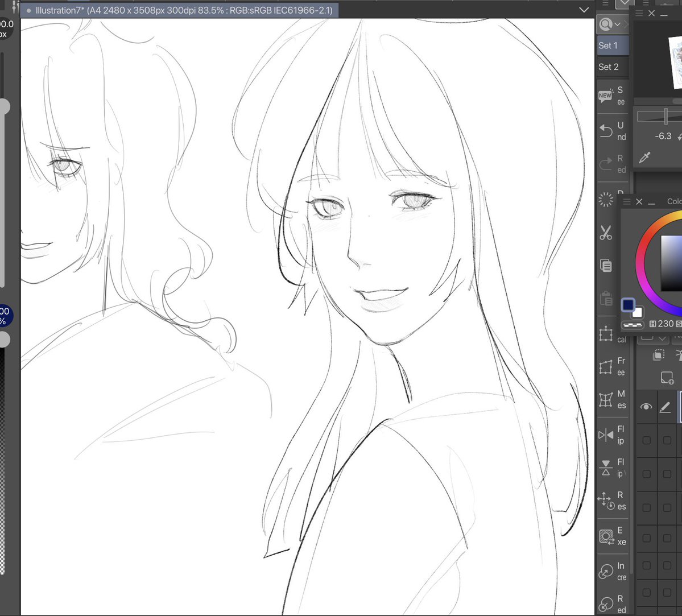The width and height of the screenshot is (682, 616).
Task: Select the transparent color swatch
Action: (x=633, y=325)
